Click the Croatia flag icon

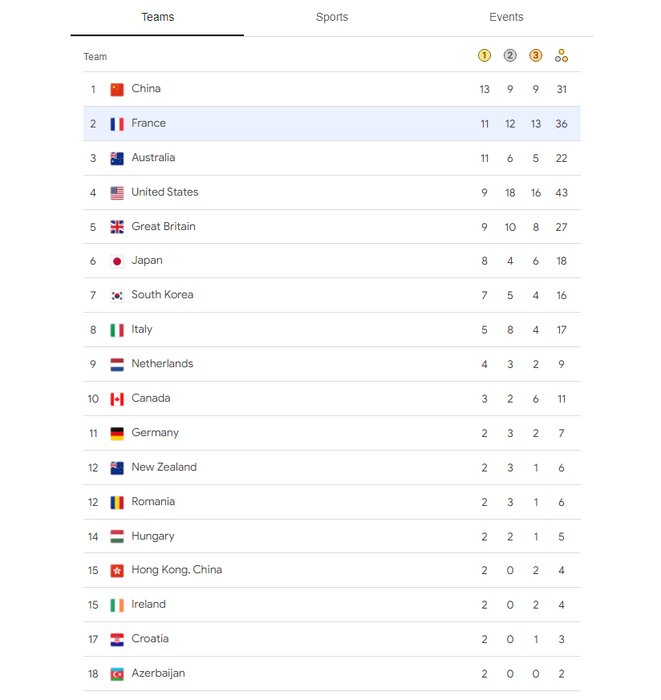click(117, 639)
